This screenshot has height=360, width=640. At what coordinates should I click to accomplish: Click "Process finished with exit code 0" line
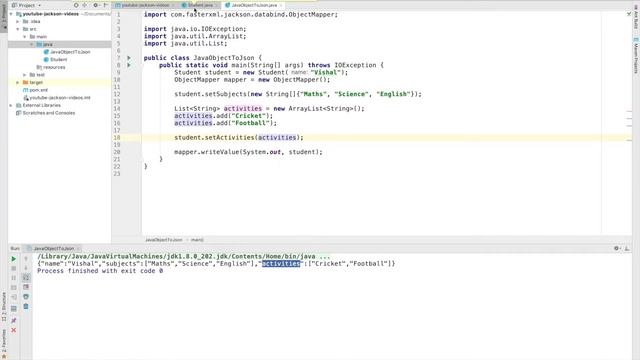pos(100,271)
